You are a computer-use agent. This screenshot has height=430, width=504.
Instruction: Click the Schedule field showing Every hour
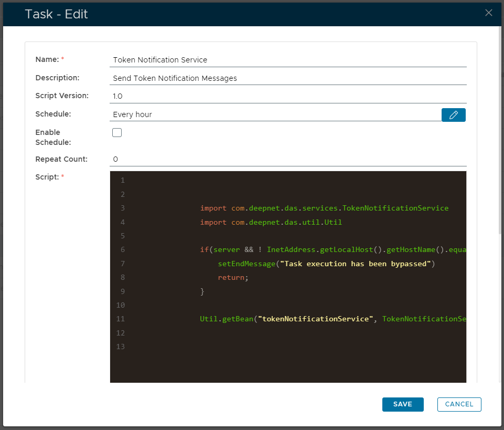275,114
